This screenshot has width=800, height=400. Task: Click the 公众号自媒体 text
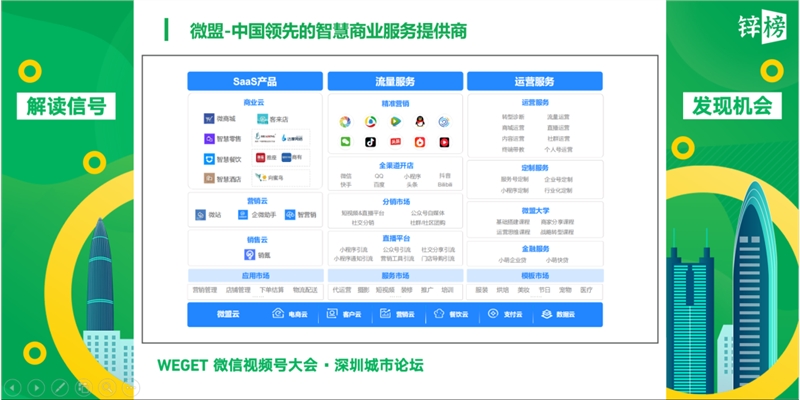[x=428, y=213]
